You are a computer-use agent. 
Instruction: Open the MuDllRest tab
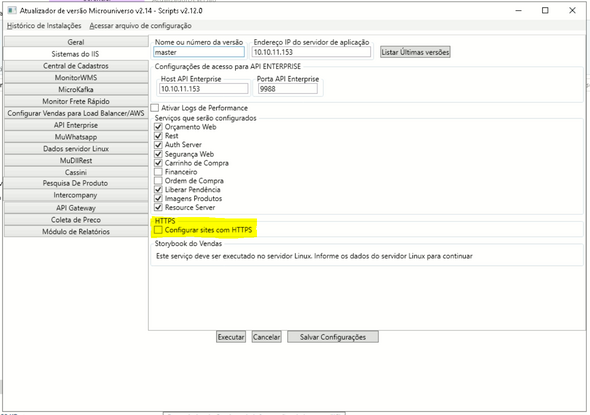click(x=76, y=160)
